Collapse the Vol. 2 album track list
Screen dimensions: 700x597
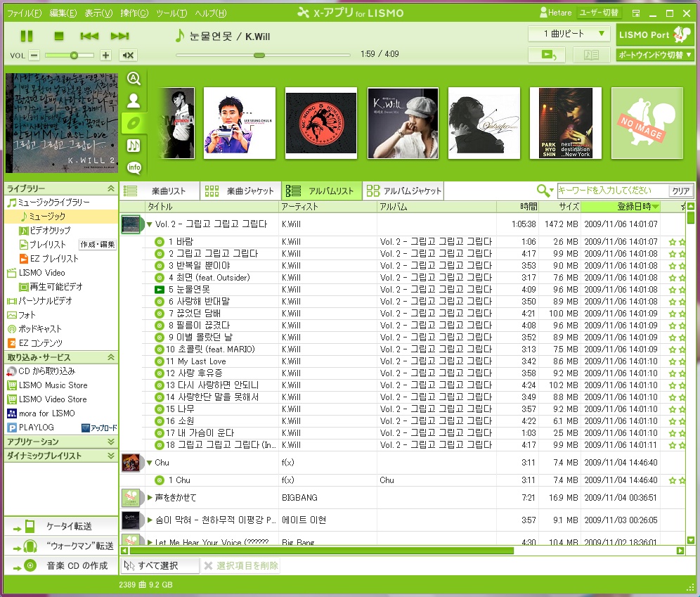pos(150,224)
